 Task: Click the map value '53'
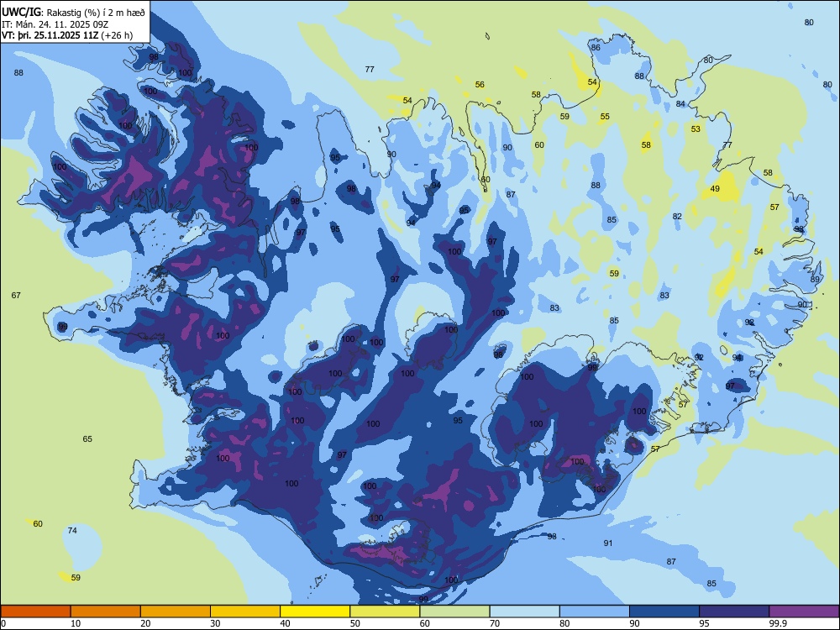(696, 129)
